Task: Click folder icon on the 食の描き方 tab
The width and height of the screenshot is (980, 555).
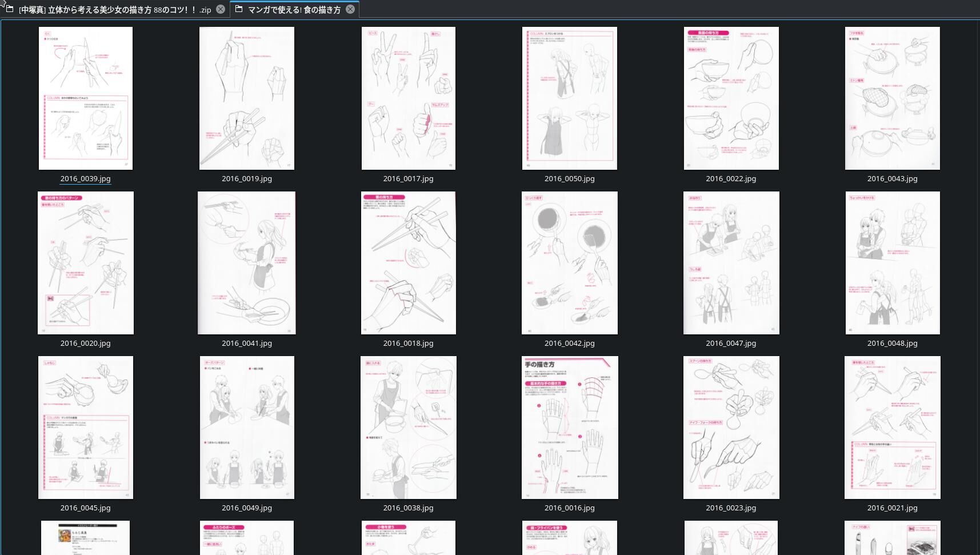Action: [x=239, y=9]
